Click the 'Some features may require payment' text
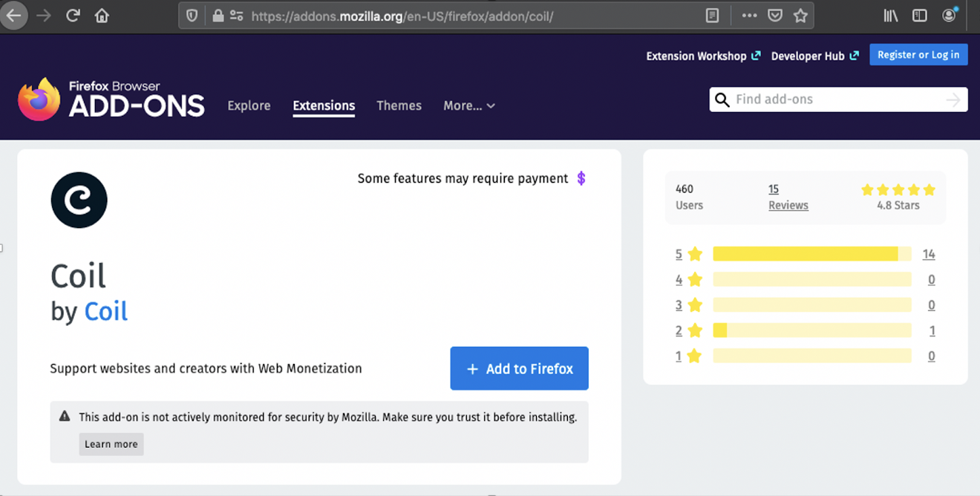980x496 pixels. 463,178
